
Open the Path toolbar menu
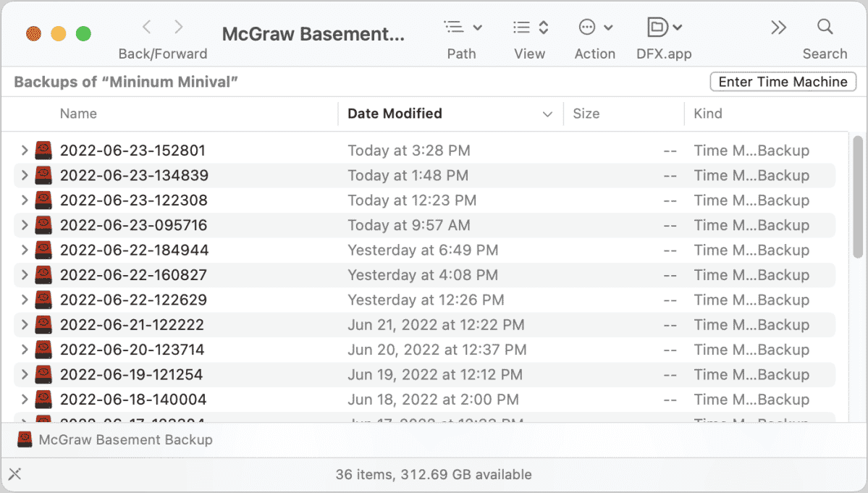(x=463, y=27)
